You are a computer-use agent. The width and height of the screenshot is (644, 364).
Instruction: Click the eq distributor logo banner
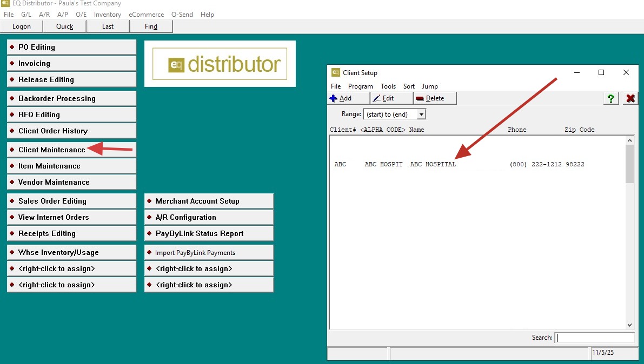pyautogui.click(x=220, y=64)
